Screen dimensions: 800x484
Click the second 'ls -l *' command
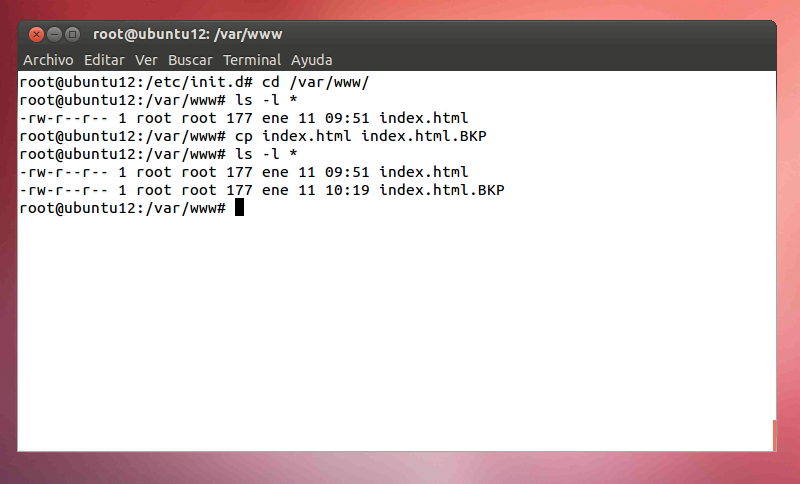click(266, 154)
